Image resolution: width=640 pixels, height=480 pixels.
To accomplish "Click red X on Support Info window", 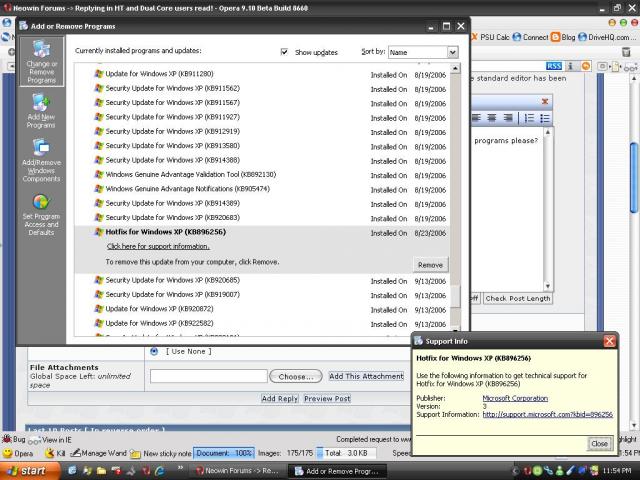I will 609,341.
